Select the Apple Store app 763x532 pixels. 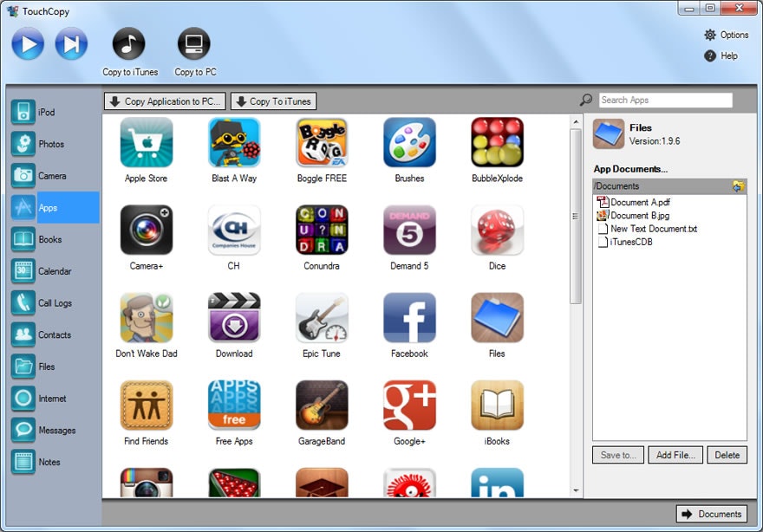click(x=146, y=150)
